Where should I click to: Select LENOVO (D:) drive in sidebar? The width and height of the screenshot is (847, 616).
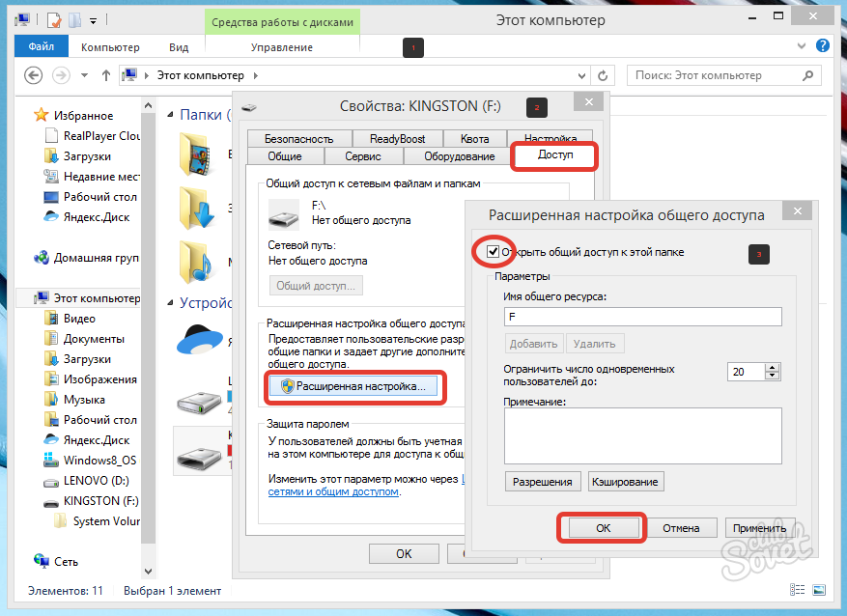coord(87,481)
